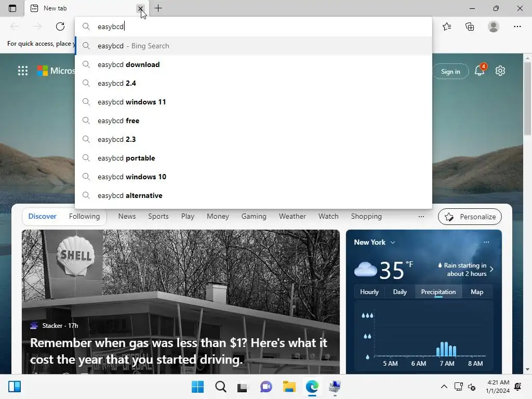The height and width of the screenshot is (399, 532).
Task: Open the Play category
Action: click(x=188, y=217)
